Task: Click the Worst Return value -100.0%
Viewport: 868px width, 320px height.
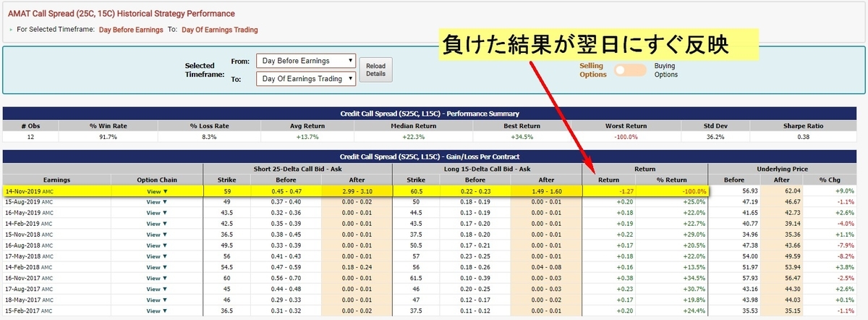Action: 625,136
